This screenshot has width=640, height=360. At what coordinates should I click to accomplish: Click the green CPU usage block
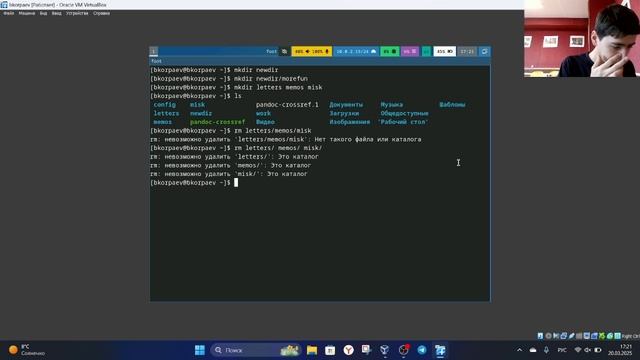click(390, 51)
